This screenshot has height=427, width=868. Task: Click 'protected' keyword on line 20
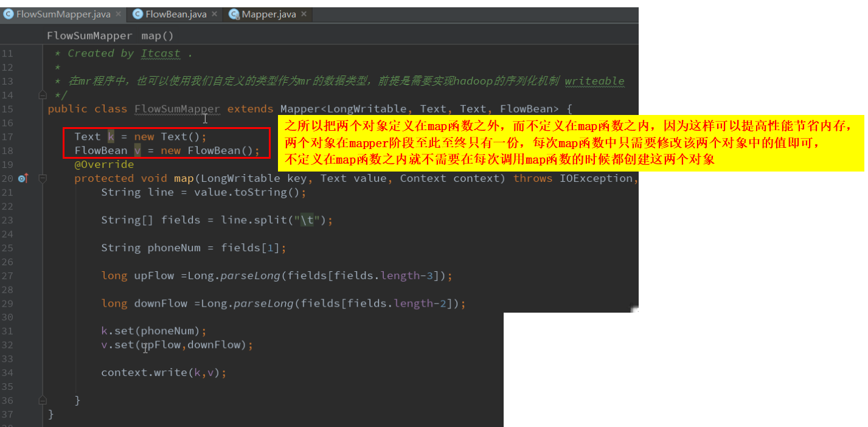[x=104, y=178]
